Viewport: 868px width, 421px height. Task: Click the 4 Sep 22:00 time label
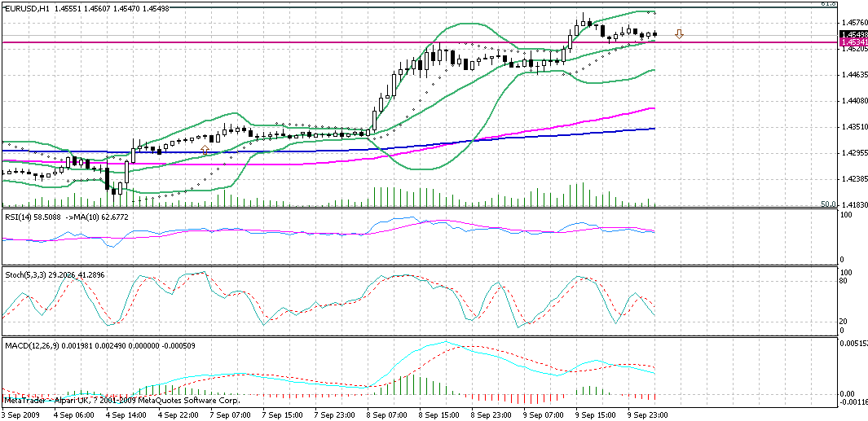[178, 414]
